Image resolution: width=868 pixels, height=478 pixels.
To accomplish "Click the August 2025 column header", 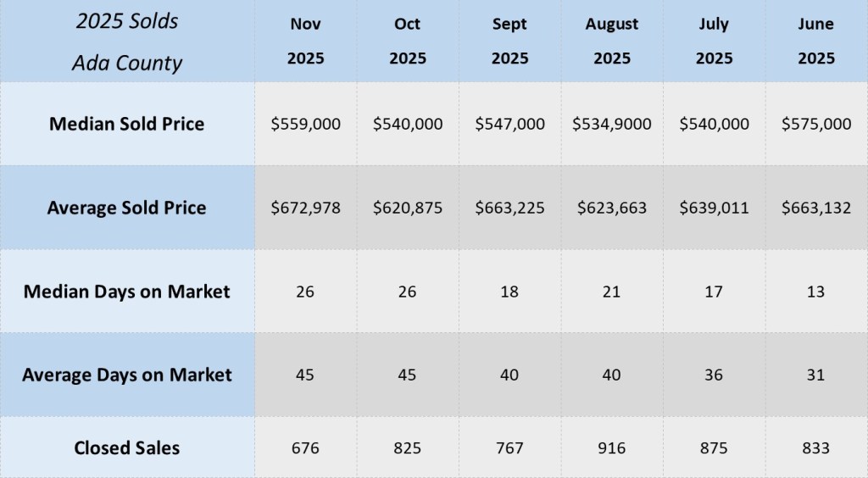I will 612,41.
